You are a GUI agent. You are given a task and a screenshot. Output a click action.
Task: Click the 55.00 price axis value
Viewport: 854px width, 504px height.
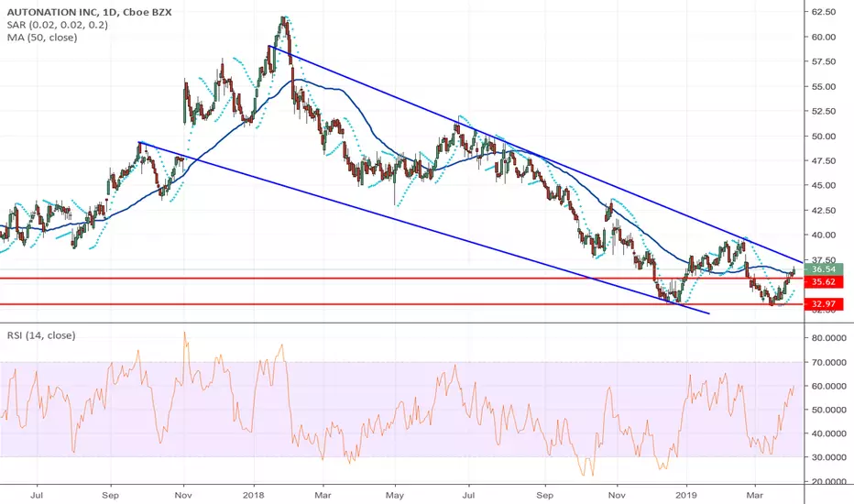tap(824, 87)
